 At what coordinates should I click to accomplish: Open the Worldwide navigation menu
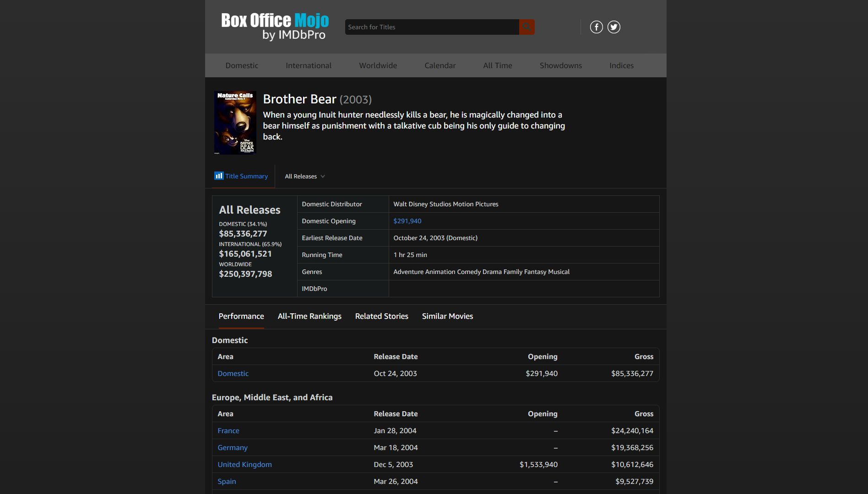(378, 65)
